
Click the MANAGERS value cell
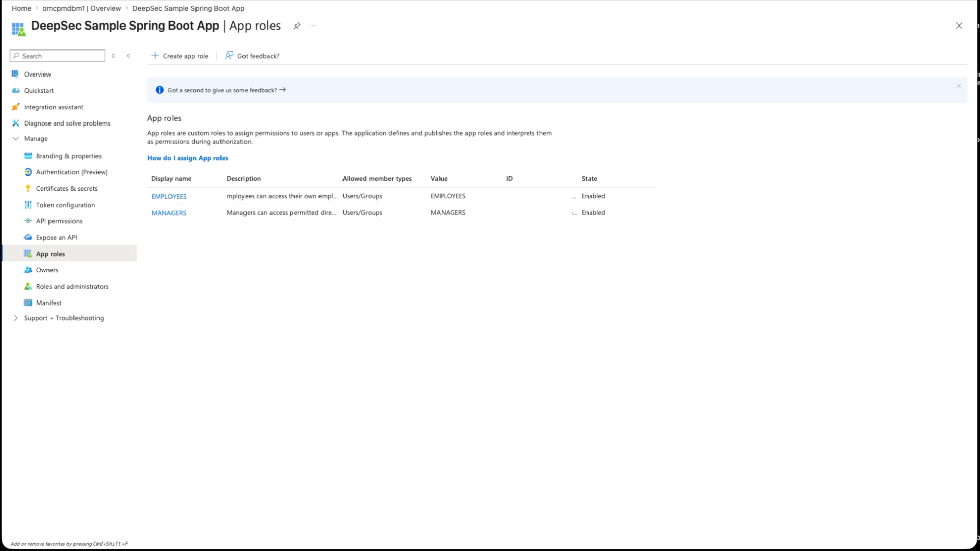click(x=448, y=212)
